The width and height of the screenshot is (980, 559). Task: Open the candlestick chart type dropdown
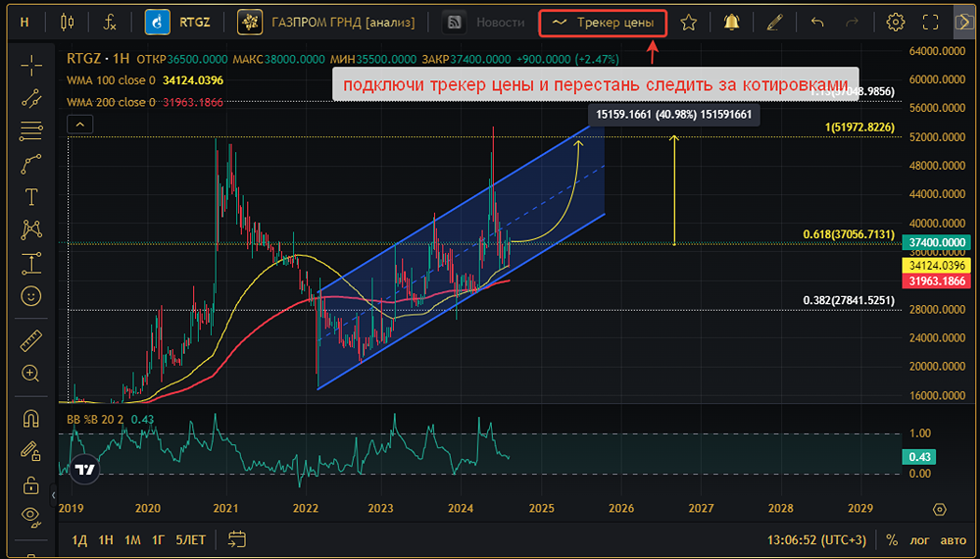[x=67, y=22]
